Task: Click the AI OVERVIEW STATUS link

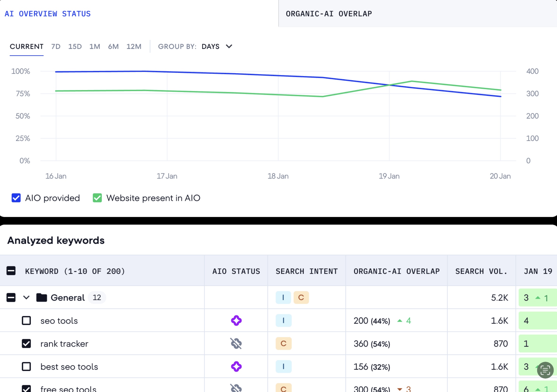Action: click(47, 14)
